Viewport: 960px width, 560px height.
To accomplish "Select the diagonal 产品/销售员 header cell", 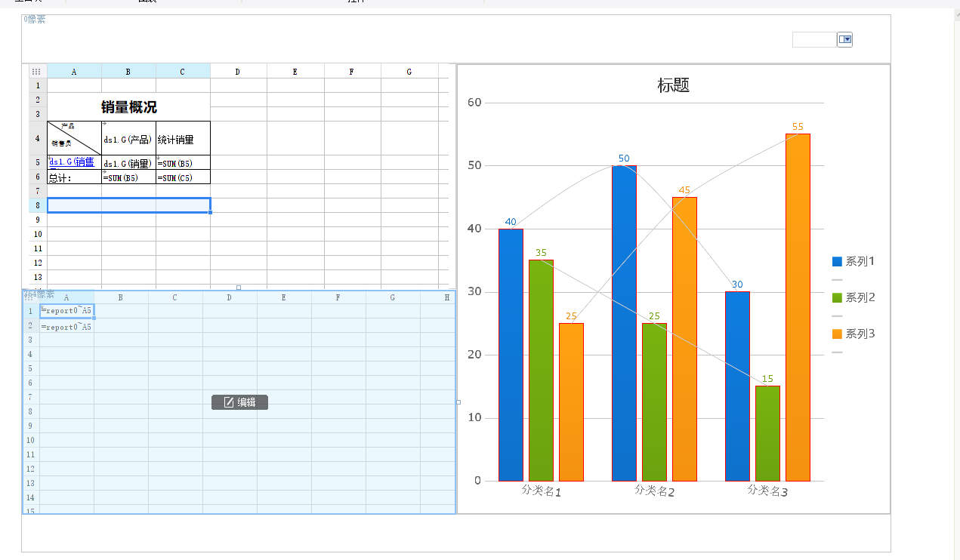I will click(74, 138).
